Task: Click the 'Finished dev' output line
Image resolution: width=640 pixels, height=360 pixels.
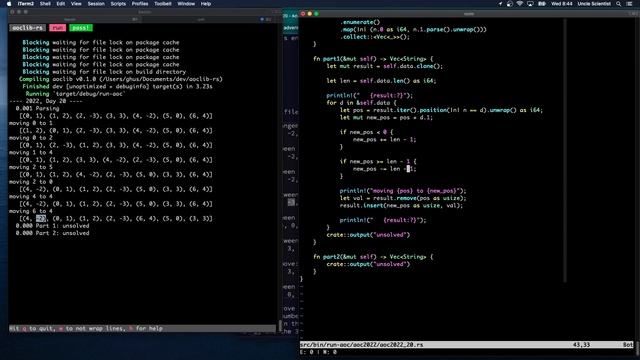Action: coord(117,87)
